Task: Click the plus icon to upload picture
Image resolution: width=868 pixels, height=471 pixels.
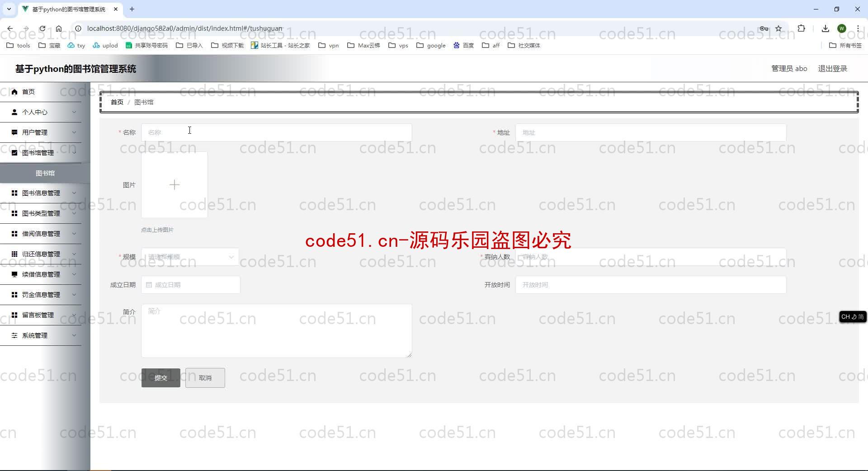Action: pos(175,185)
